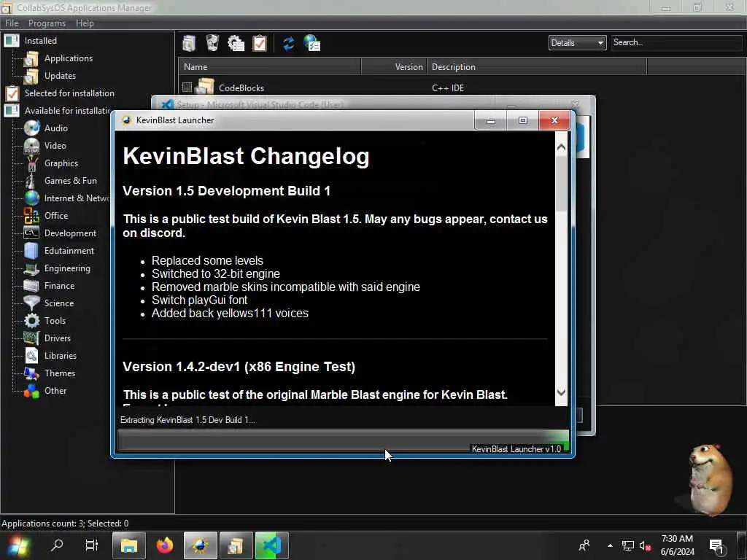Click the Select All clipboard toolbar icon
The width and height of the screenshot is (747, 560).
260,43
